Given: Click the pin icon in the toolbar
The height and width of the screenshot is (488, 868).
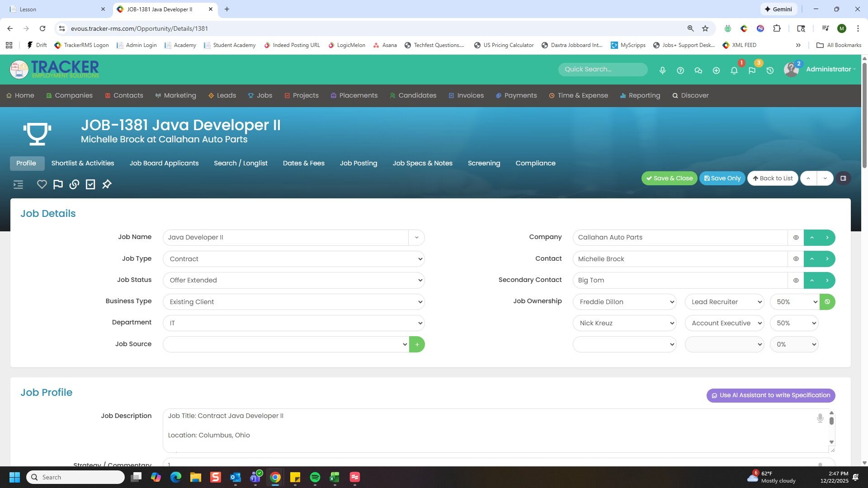Looking at the screenshot, I should tap(107, 184).
